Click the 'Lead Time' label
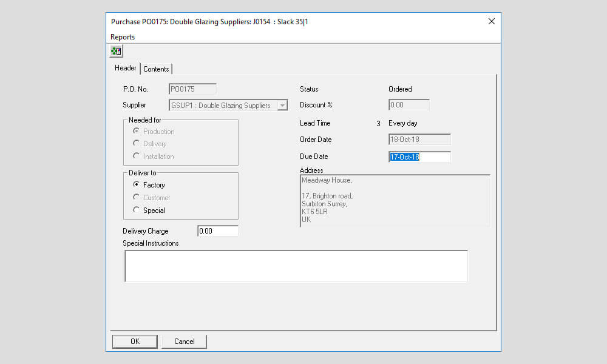Image resolution: width=607 pixels, height=364 pixels. tap(314, 123)
